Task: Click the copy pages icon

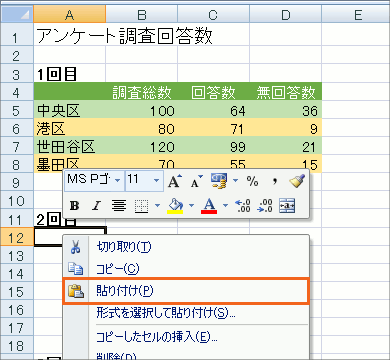Action: tap(76, 269)
